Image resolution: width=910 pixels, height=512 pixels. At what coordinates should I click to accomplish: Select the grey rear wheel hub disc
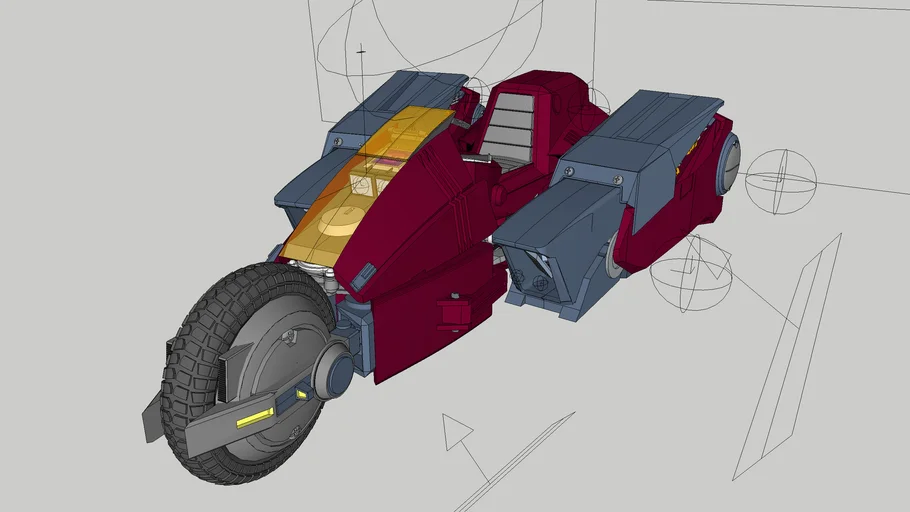730,164
